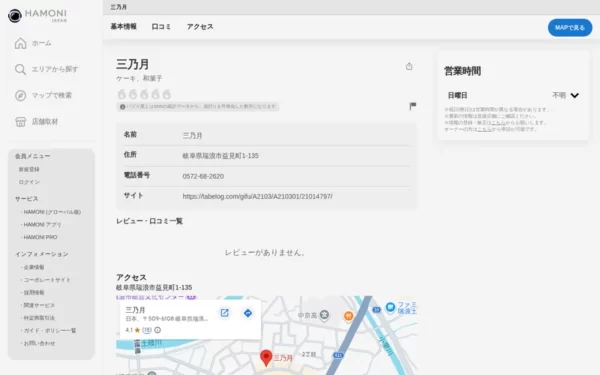The width and height of the screenshot is (600, 375).
Task: Open the マップで検索 compass icon
Action: tap(20, 95)
